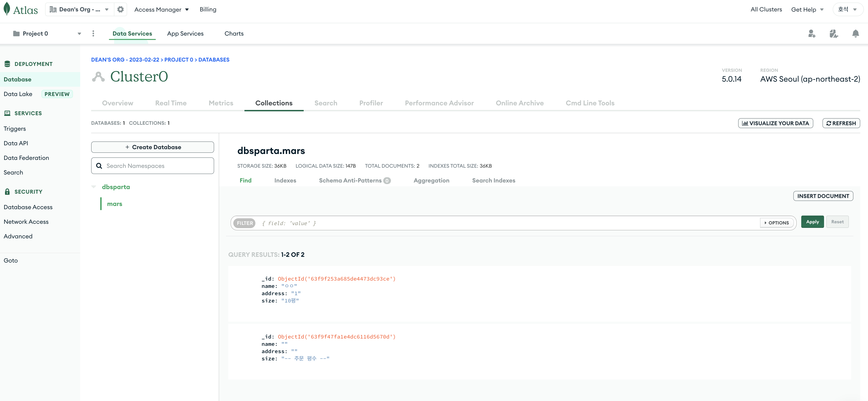868x401 pixels.
Task: Open organization settings gear icon
Action: [120, 9]
